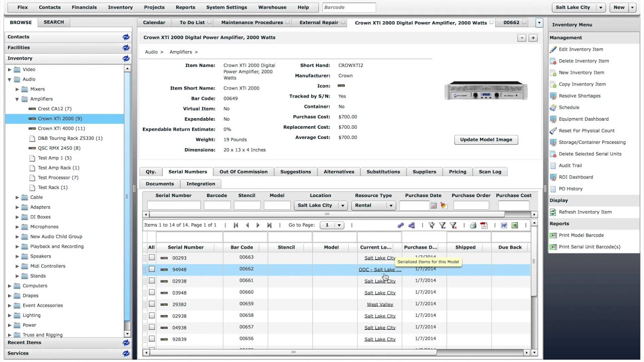Switch to the Scan Log tab
This screenshot has width=644, height=362.
point(490,171)
